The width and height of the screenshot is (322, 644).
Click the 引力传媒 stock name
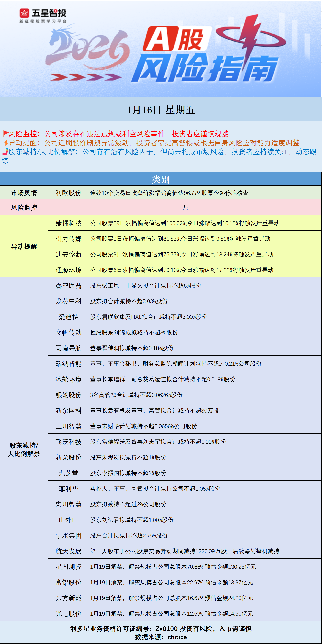[69, 239]
